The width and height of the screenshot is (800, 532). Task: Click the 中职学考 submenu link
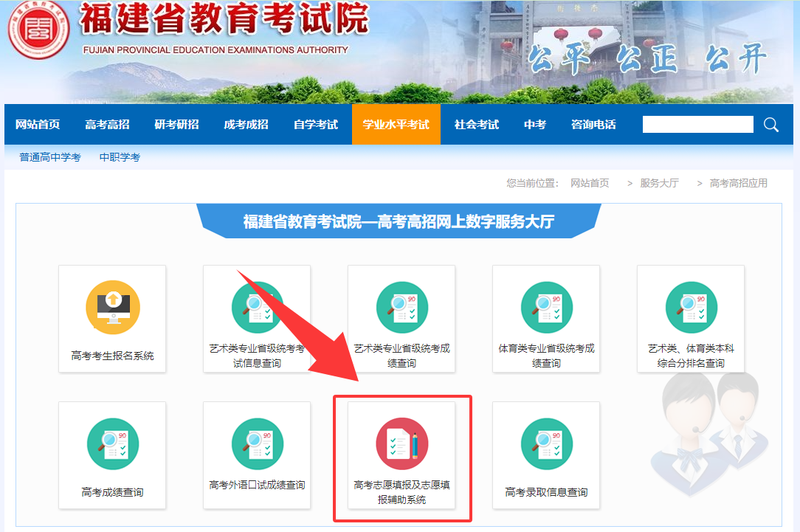tap(120, 157)
